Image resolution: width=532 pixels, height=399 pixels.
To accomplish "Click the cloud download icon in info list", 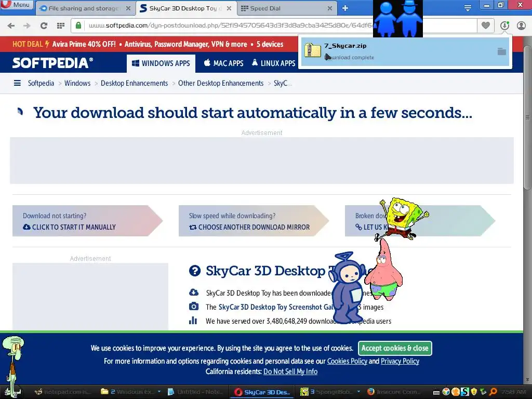I will (x=193, y=292).
